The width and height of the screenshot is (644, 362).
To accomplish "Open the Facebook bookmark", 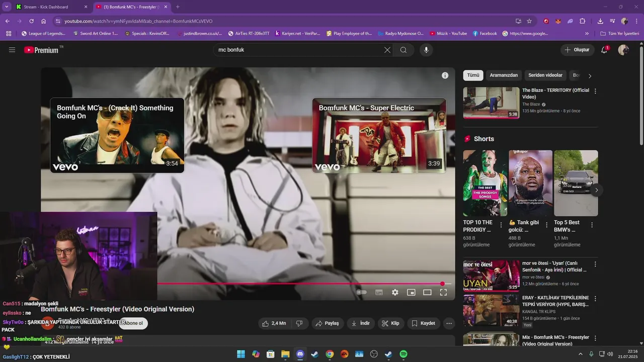I will click(485, 34).
